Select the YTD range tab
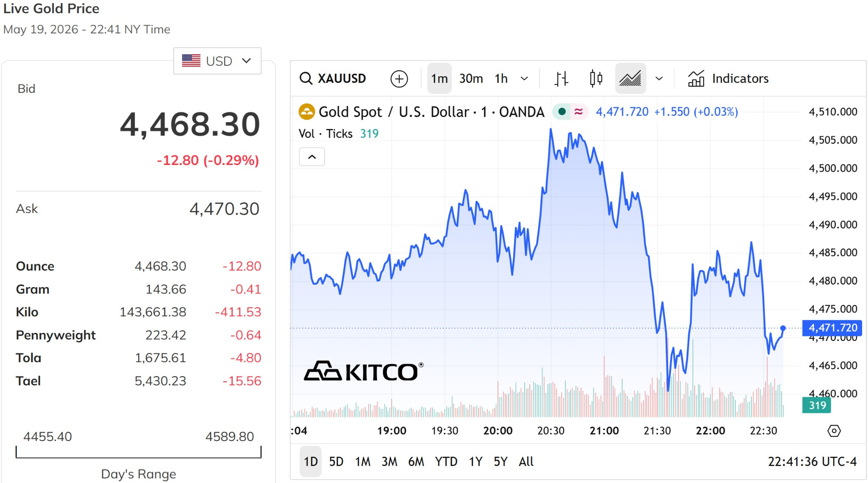Image resolution: width=868 pixels, height=483 pixels. (446, 461)
